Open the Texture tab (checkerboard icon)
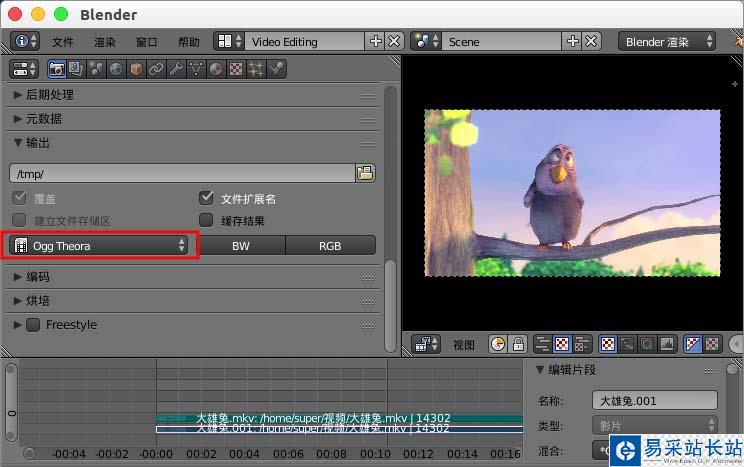 point(236,69)
